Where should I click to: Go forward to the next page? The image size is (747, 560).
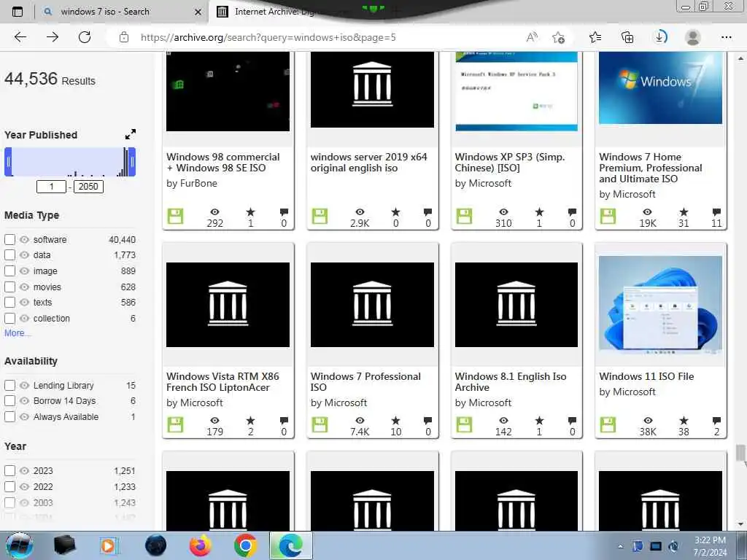[53, 37]
